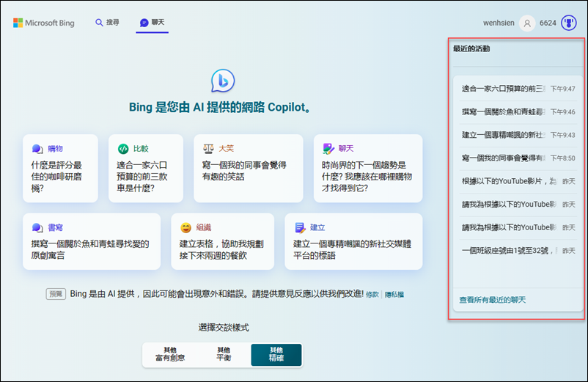The image size is (588, 382).
Task: Click the 下午8:50 timestamp
Action: tap(562, 158)
